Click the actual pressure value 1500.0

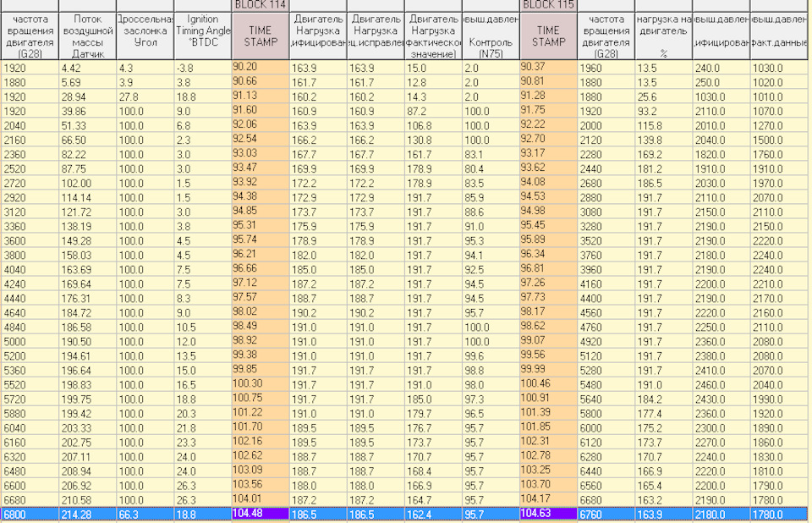click(779, 140)
